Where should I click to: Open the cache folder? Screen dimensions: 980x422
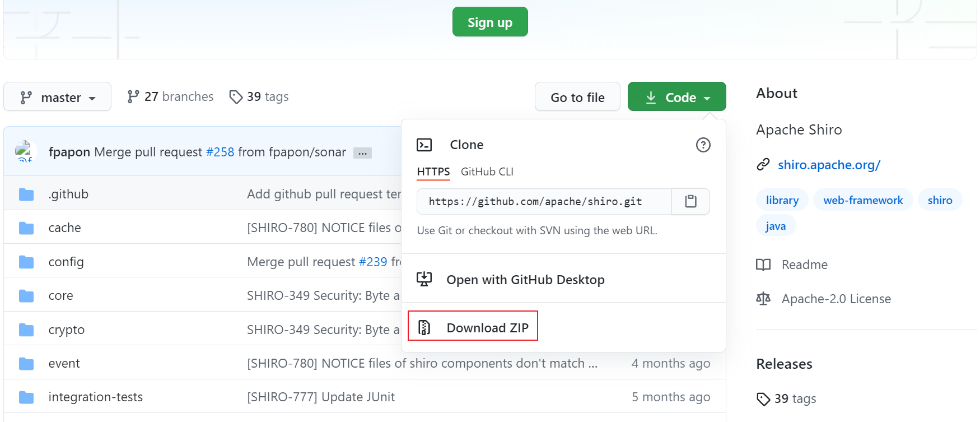65,228
